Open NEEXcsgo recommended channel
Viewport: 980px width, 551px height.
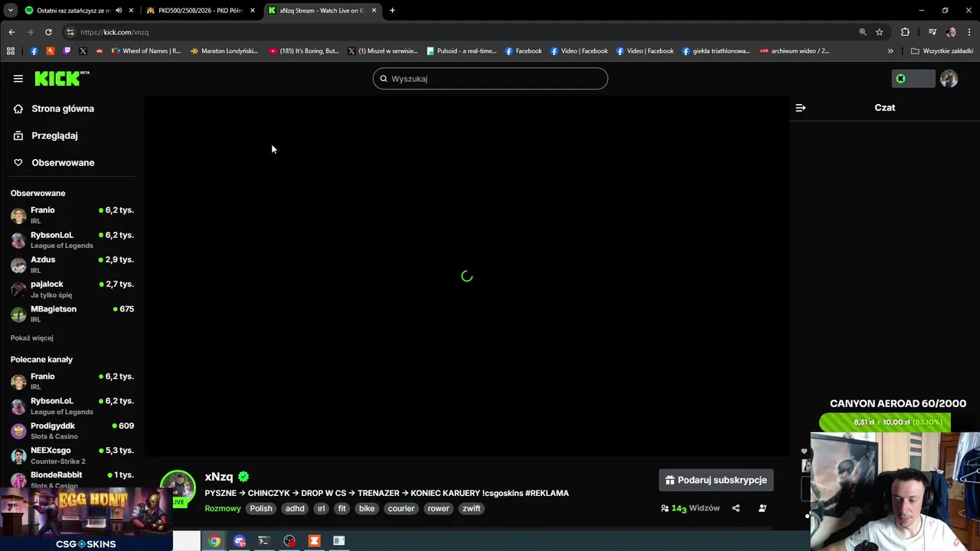pyautogui.click(x=72, y=455)
